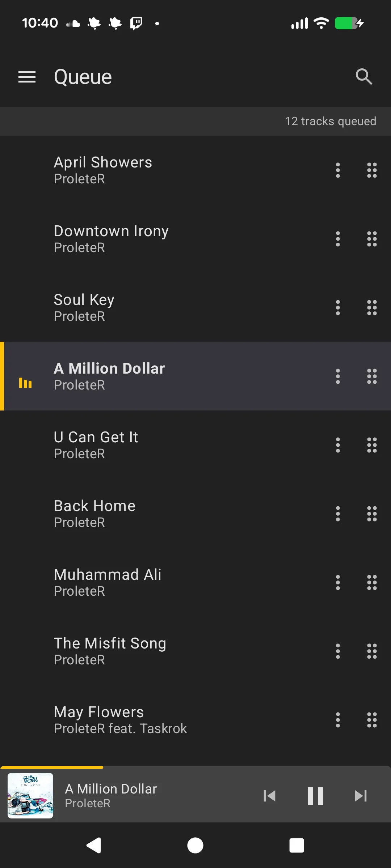
Task: Open the hamburger navigation menu
Action: coord(27,77)
